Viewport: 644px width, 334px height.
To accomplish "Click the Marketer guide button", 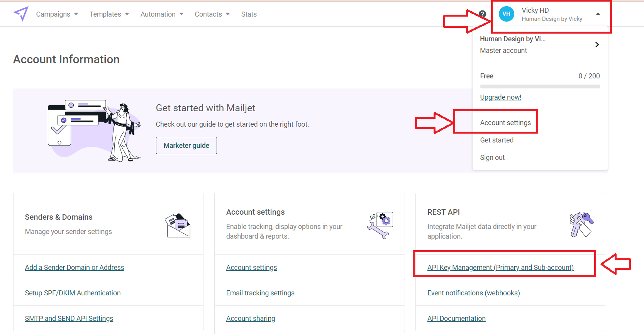I will (x=186, y=145).
